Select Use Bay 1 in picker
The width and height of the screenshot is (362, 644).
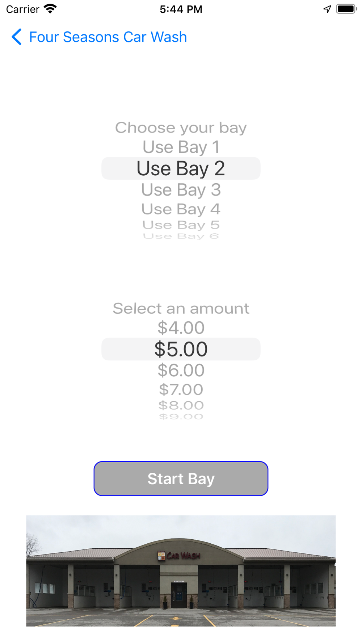[181, 147]
